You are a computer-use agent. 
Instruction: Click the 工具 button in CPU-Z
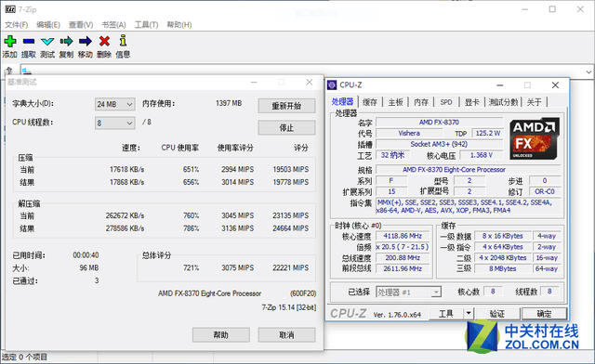446,313
